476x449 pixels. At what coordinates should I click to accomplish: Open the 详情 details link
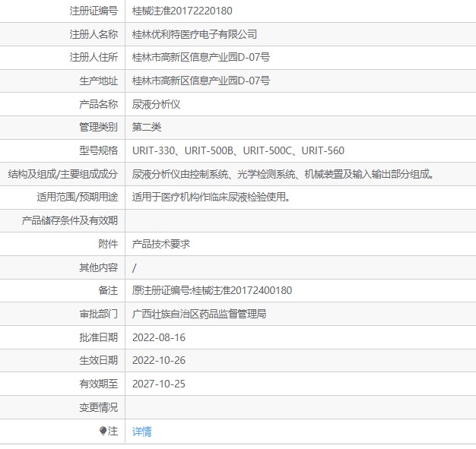141,431
